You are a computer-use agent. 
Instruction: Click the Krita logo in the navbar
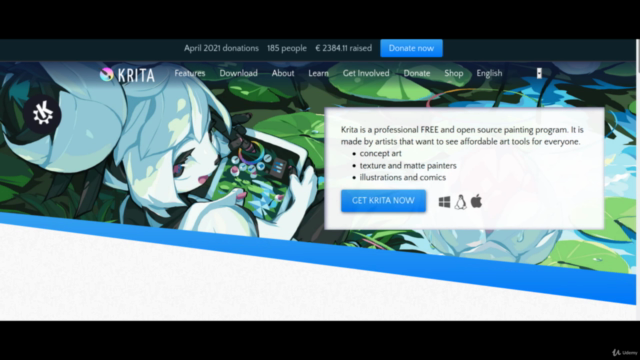tap(127, 75)
